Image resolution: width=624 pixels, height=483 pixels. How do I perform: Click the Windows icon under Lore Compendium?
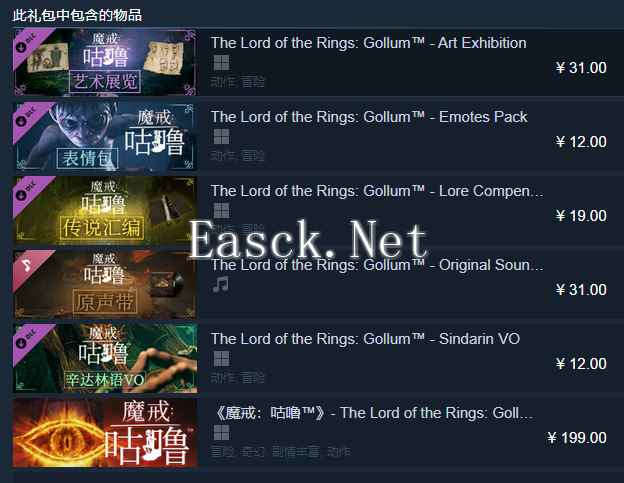(221, 211)
